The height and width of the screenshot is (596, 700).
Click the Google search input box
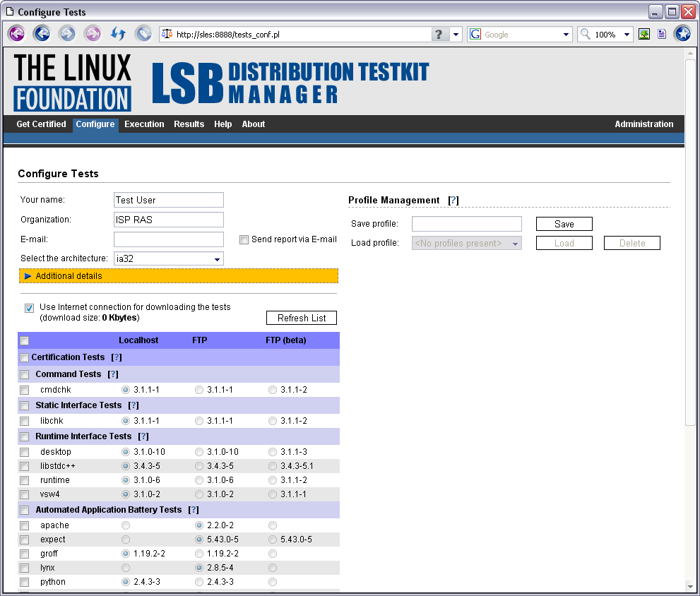(520, 35)
